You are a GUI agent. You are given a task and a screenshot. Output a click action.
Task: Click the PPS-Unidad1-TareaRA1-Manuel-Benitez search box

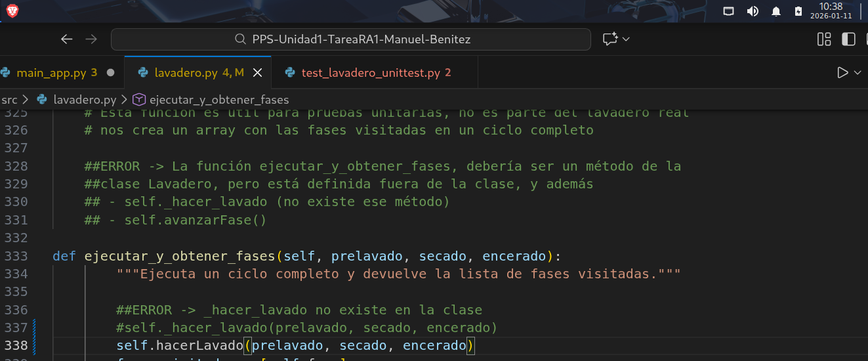(x=352, y=39)
